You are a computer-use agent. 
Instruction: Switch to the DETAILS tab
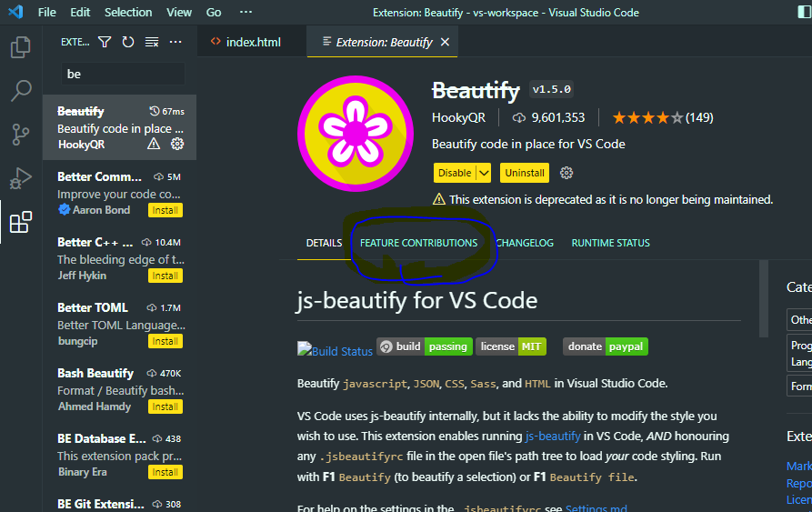[x=324, y=243]
